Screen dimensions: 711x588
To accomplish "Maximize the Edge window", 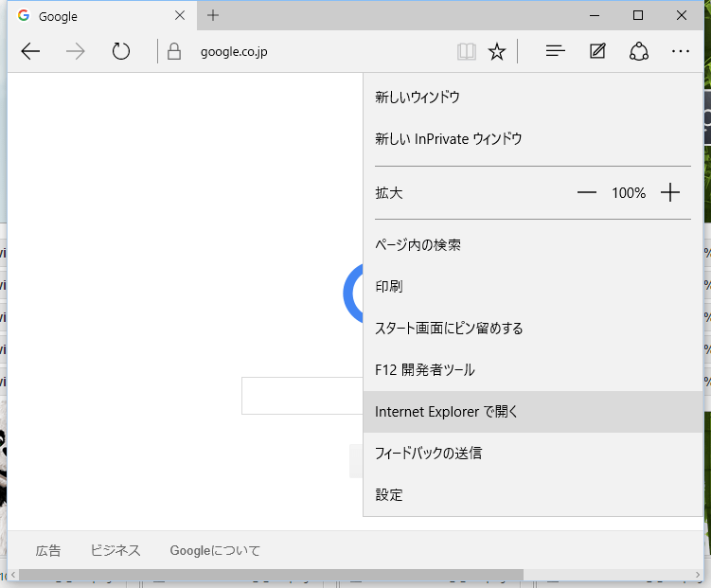I will point(637,15).
